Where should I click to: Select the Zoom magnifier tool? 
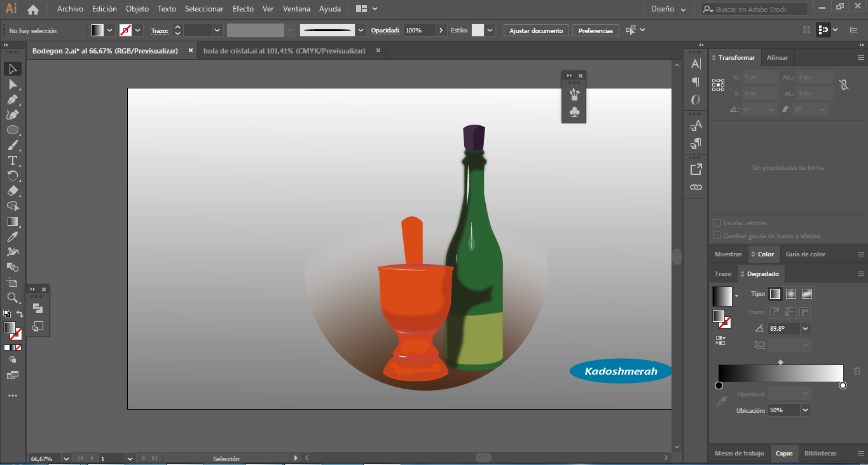(13, 298)
